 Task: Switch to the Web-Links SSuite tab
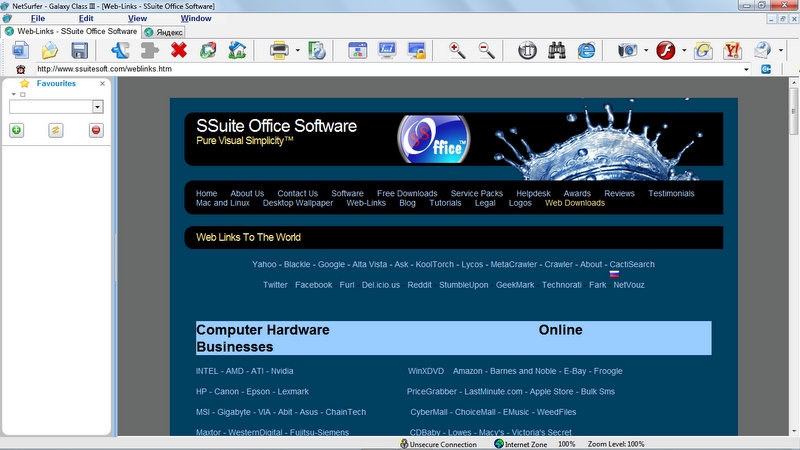[71, 31]
